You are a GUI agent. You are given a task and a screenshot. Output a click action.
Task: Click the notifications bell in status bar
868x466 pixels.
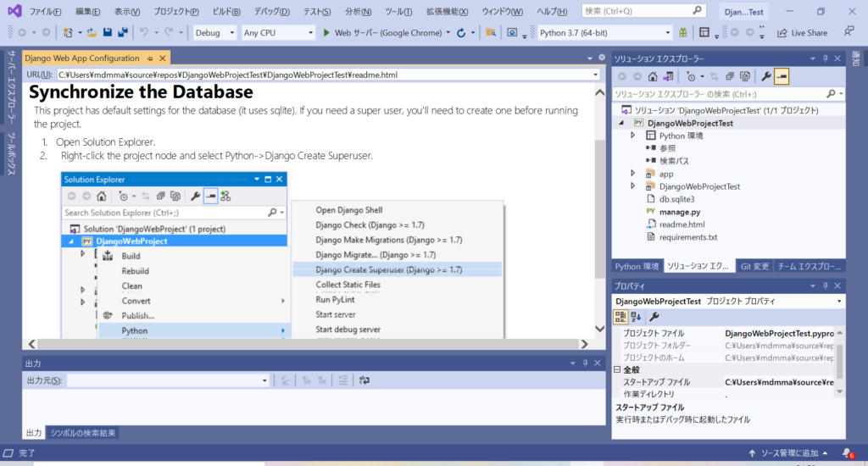(x=848, y=453)
